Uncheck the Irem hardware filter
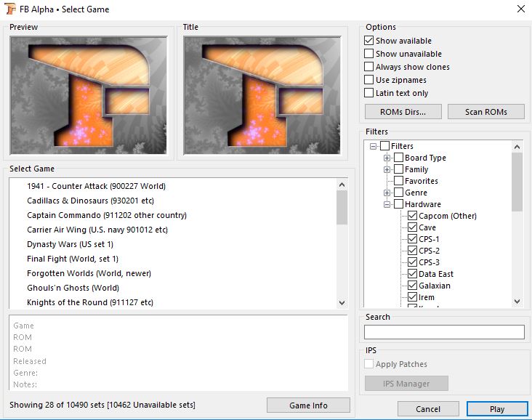532x420 pixels. tap(412, 297)
